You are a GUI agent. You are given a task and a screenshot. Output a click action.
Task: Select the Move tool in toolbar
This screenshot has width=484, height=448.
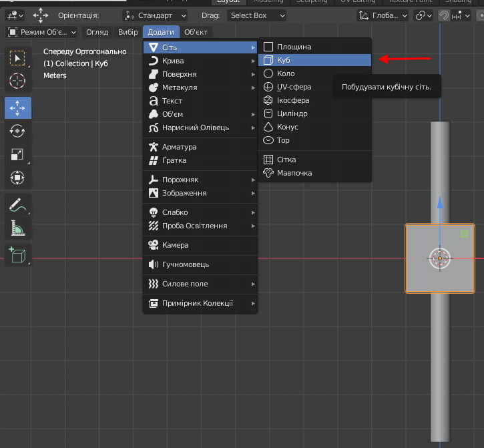click(x=17, y=108)
